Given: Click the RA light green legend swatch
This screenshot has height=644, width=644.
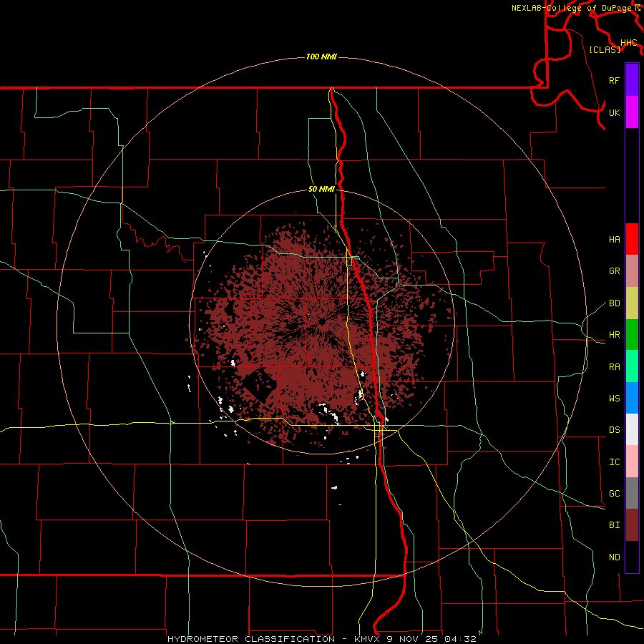Looking at the screenshot, I should [632, 366].
